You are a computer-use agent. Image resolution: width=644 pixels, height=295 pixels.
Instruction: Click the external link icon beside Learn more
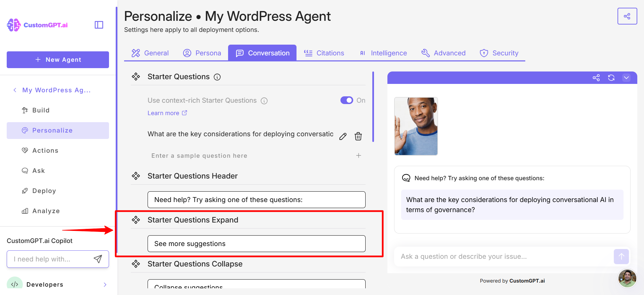(184, 113)
